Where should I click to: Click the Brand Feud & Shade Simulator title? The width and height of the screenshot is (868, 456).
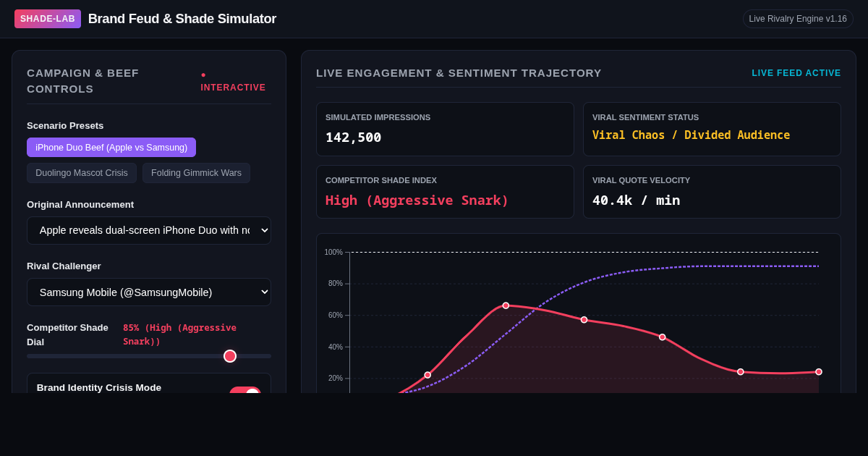pos(182,19)
